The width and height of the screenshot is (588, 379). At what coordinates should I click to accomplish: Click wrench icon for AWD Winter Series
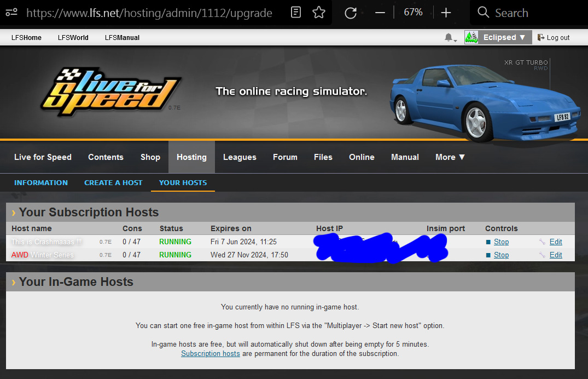click(x=542, y=255)
